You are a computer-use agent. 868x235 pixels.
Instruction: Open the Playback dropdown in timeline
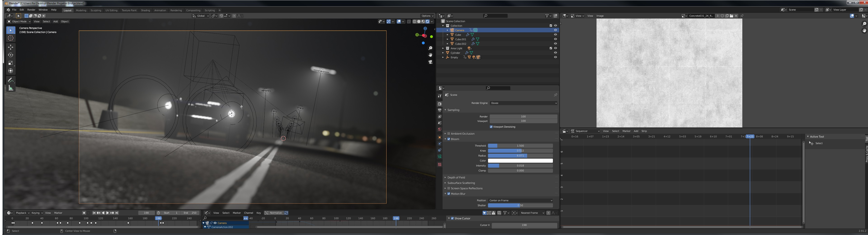[x=22, y=213]
